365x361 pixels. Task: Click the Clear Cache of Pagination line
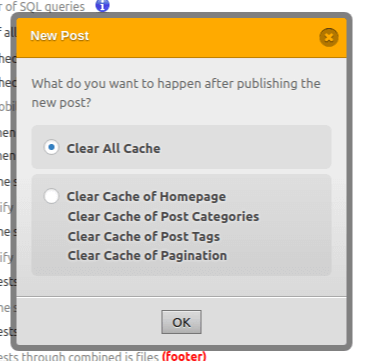147,256
